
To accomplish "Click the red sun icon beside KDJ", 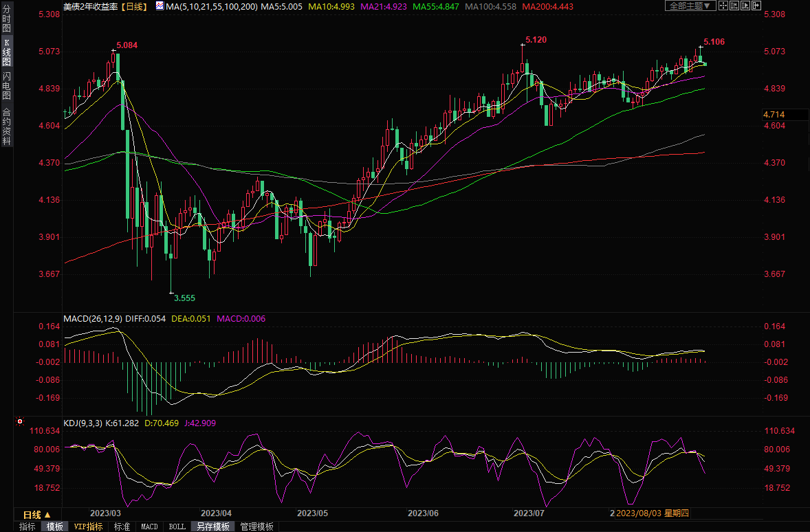I will click(x=21, y=422).
